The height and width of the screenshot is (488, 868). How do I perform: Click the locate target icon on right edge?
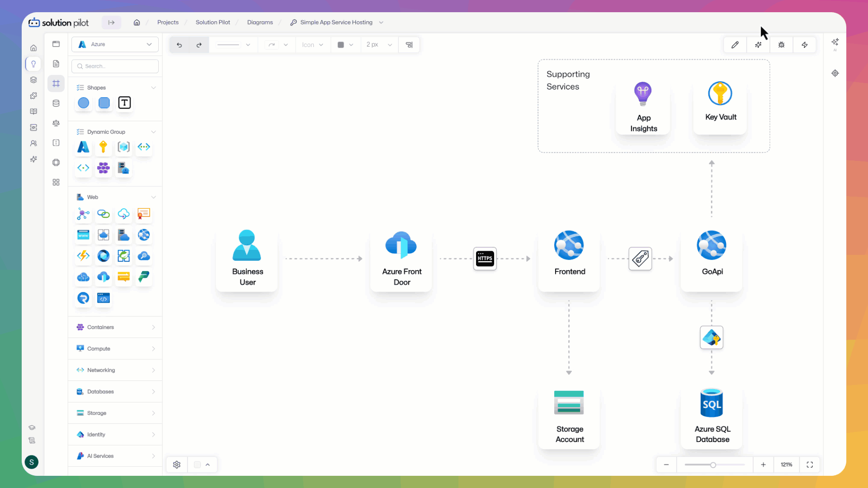[x=835, y=73]
